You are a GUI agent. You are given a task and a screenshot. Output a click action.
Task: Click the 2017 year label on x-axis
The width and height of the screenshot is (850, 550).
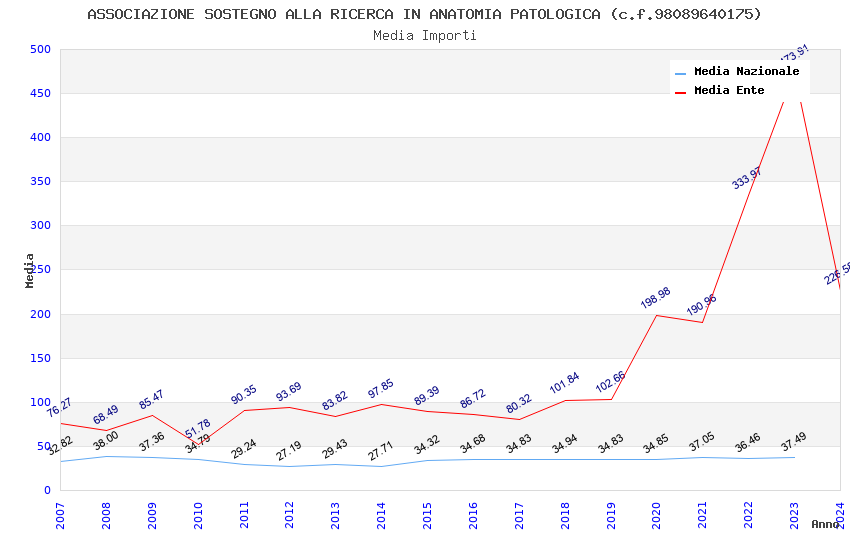[x=519, y=515]
